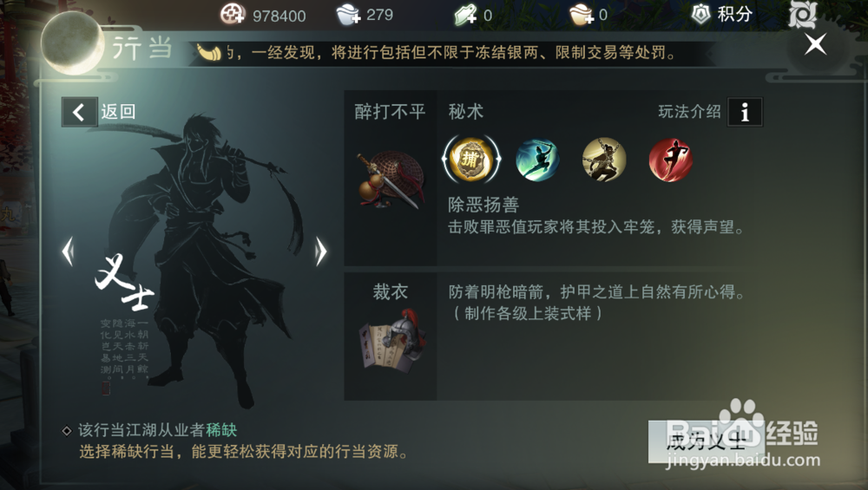This screenshot has height=490, width=868.
Task: Open the 玩法介绍 info icon
Action: [x=745, y=112]
